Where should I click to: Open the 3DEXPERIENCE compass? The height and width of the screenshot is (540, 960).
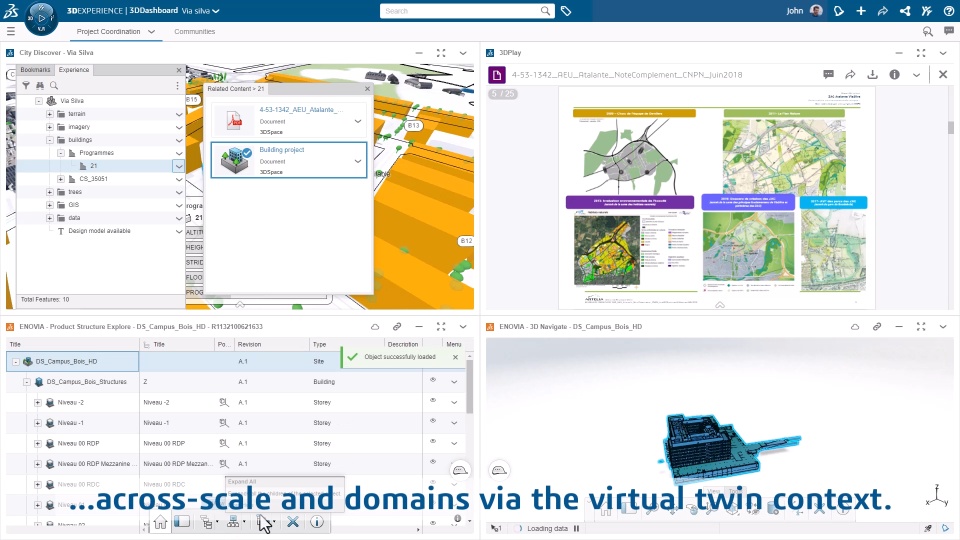[41, 18]
